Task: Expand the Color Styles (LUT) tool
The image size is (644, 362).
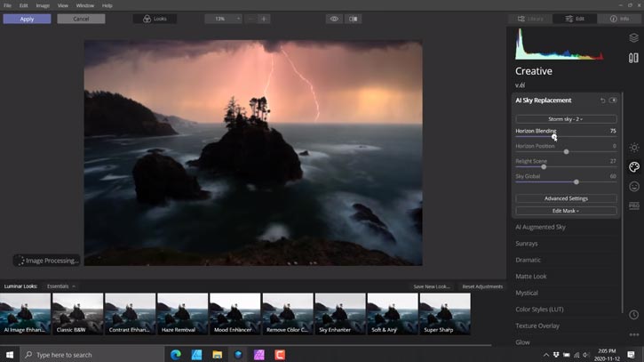Action: (x=540, y=310)
